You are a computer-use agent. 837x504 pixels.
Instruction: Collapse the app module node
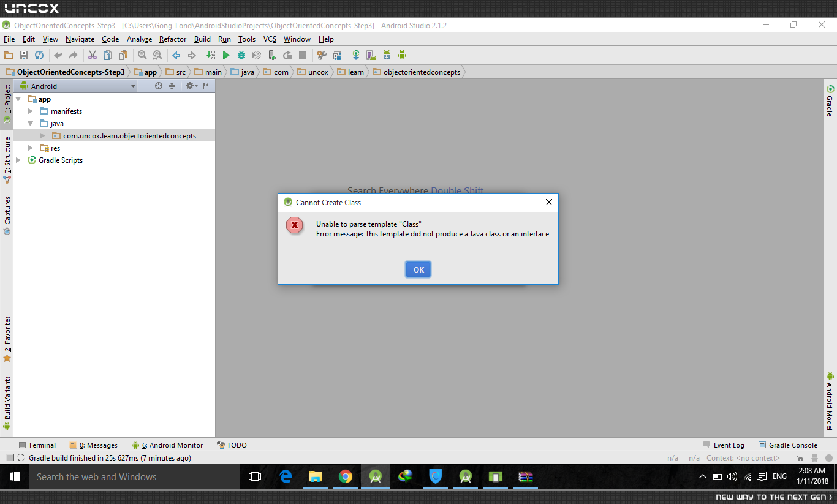pyautogui.click(x=18, y=99)
